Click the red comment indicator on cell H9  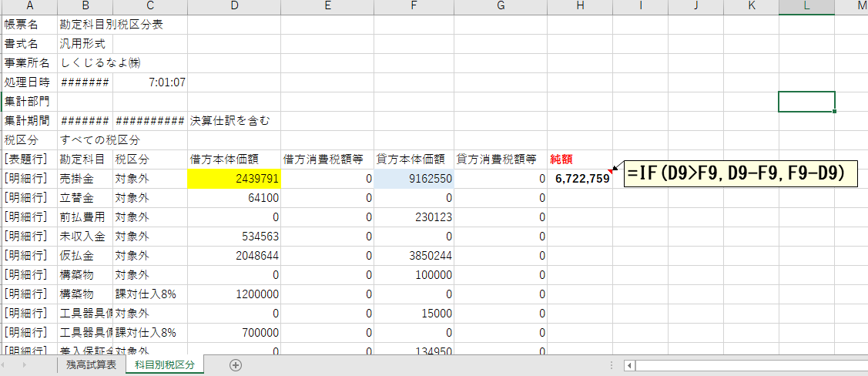tap(610, 171)
